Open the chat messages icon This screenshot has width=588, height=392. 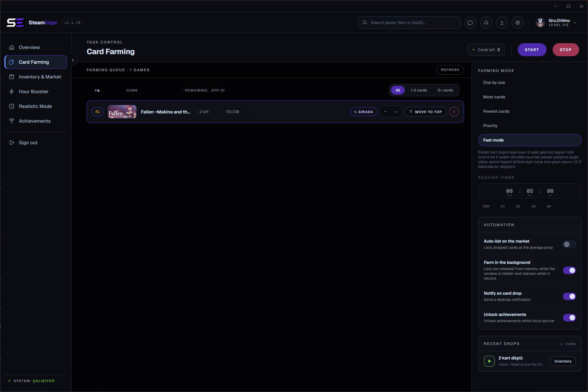[470, 23]
